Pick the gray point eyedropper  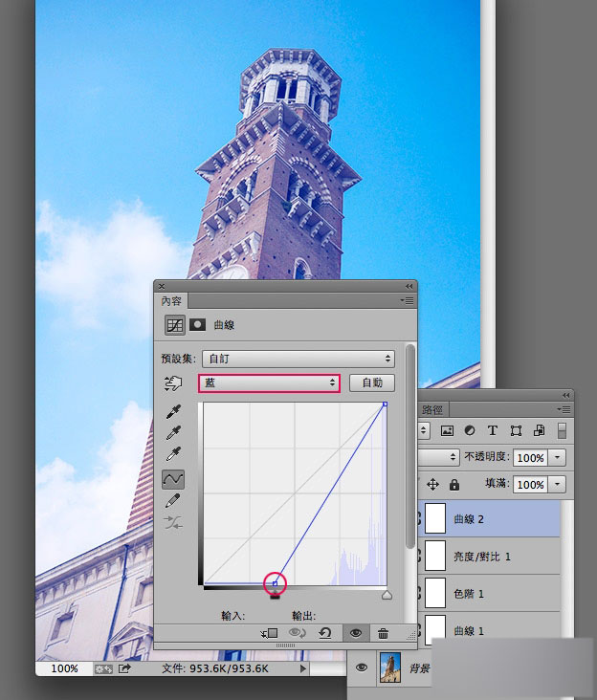pos(174,432)
